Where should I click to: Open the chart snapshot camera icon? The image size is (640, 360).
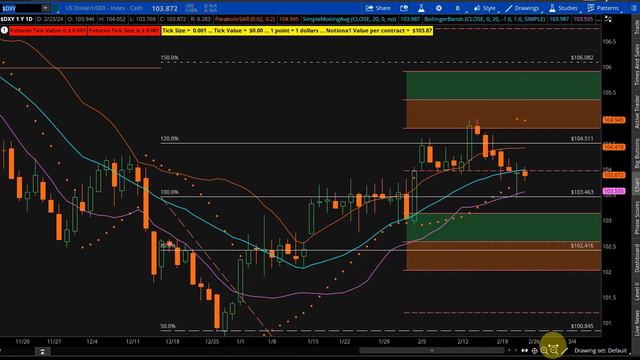[404, 8]
